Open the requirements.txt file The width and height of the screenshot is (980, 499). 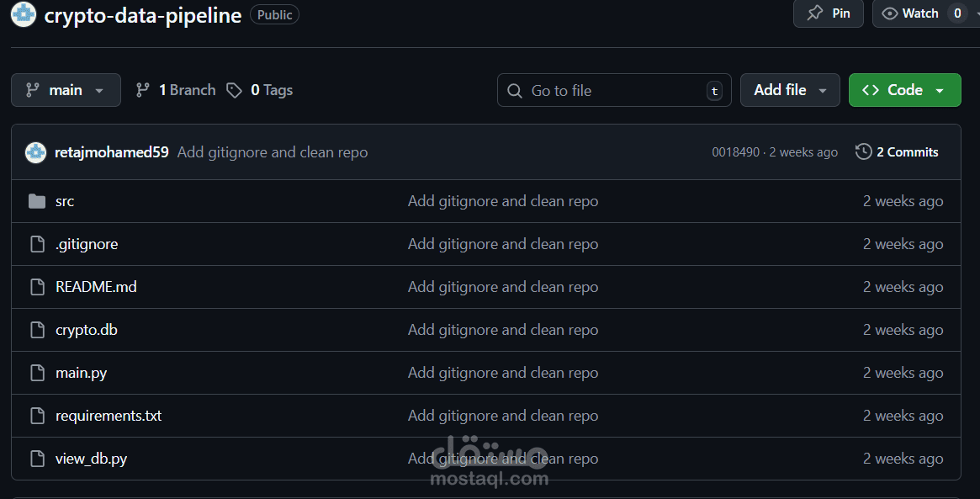tap(109, 416)
